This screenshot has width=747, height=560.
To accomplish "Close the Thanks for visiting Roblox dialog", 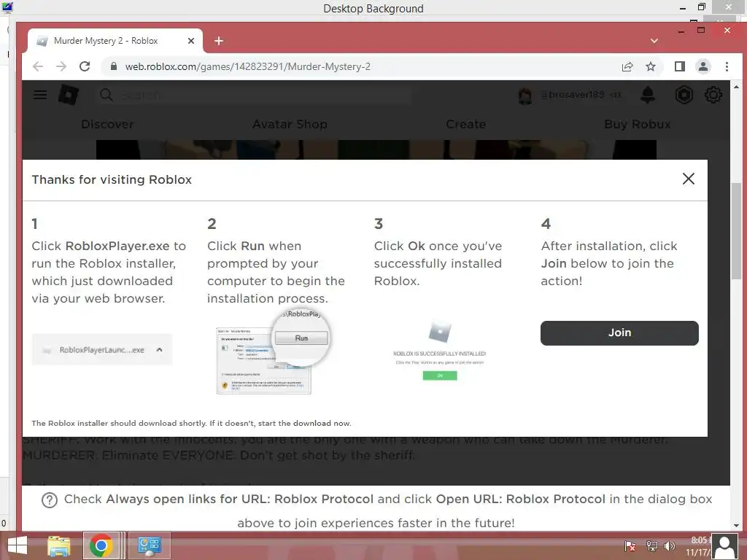I will point(689,179).
